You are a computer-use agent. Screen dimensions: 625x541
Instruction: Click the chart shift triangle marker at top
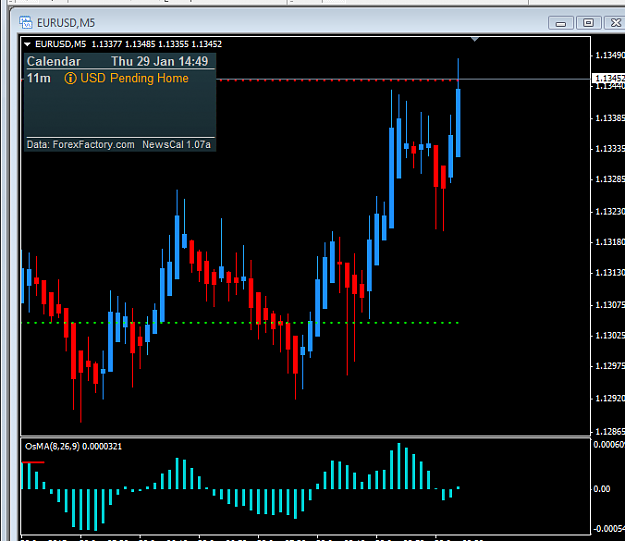[474, 39]
